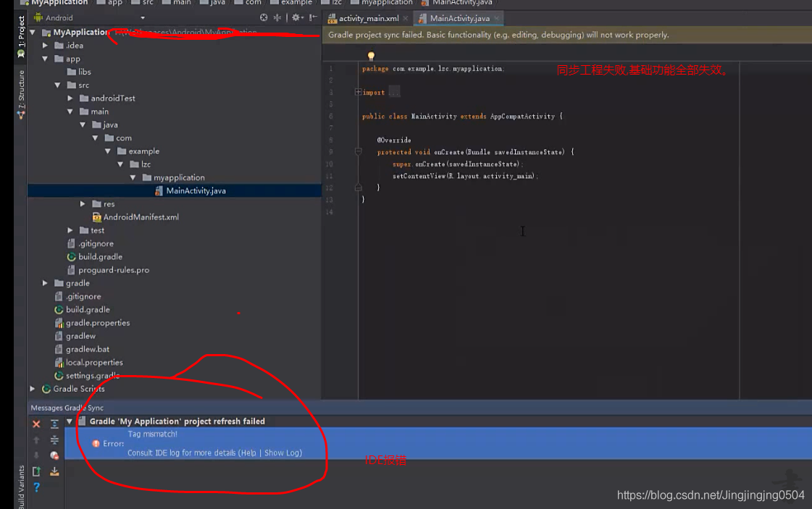Click the setContentView line in the editor
The width and height of the screenshot is (812, 509).
click(x=465, y=176)
